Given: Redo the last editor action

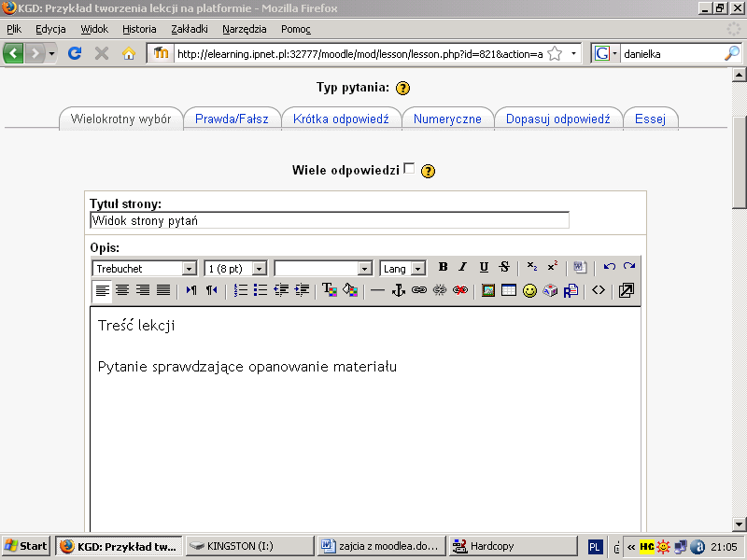Looking at the screenshot, I should [629, 267].
